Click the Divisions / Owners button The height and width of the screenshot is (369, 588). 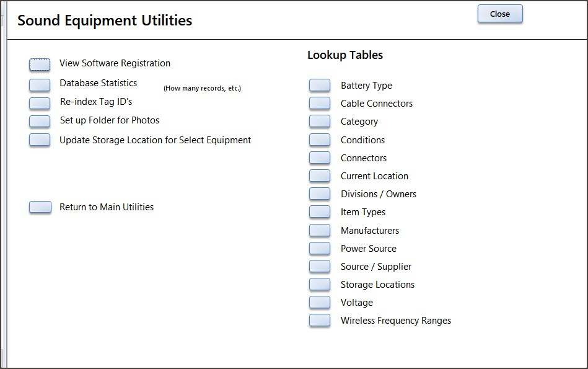320,193
